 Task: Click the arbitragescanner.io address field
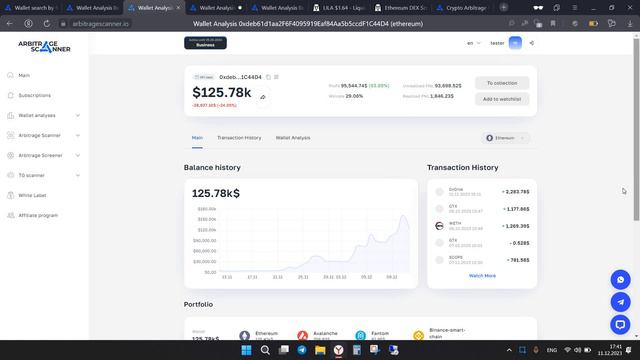point(100,24)
